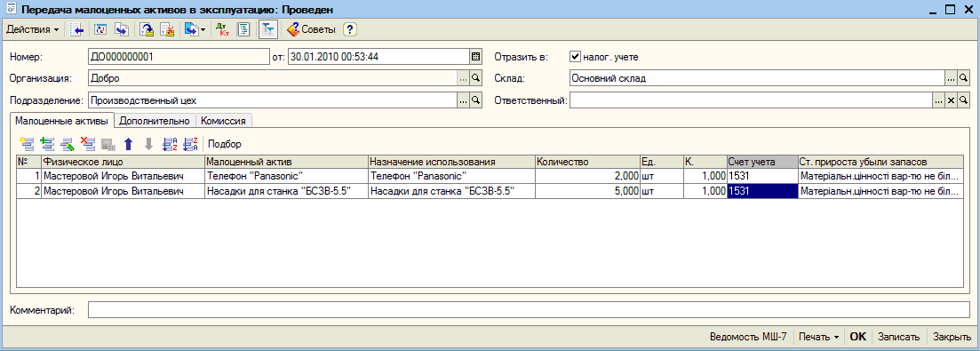Select Насадки для станка asset cell

[x=285, y=191]
